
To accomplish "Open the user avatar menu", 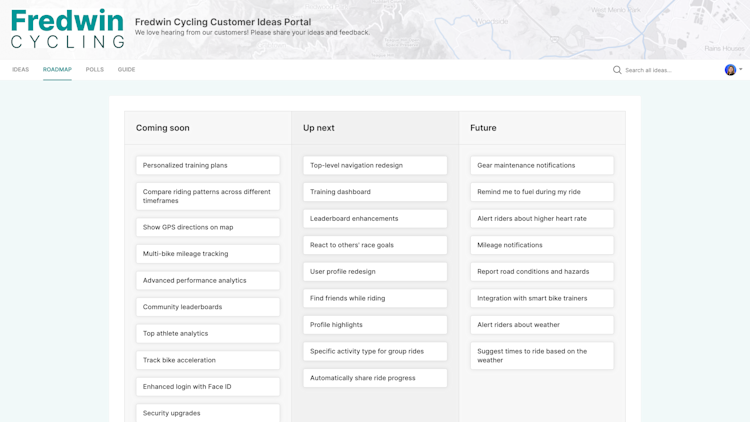I will pyautogui.click(x=733, y=70).
